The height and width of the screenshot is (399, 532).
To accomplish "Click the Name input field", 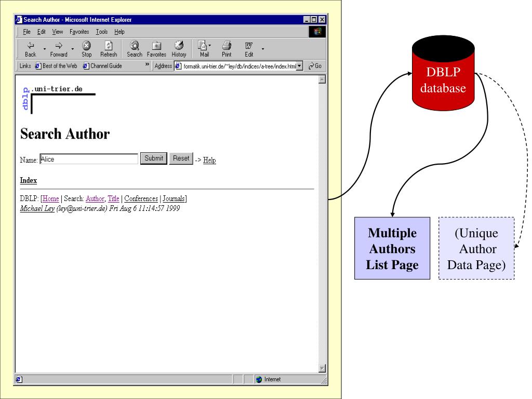I will click(x=89, y=159).
